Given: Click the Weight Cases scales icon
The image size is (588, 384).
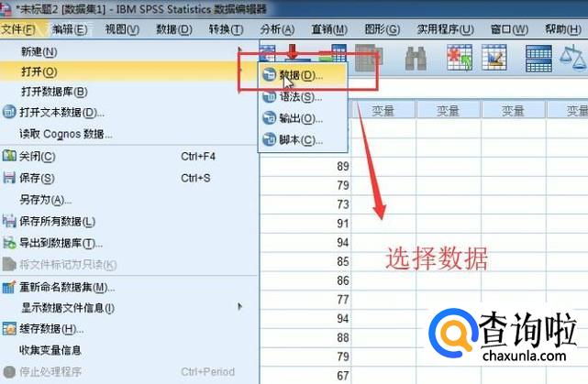Looking at the screenshot, I should point(573,57).
